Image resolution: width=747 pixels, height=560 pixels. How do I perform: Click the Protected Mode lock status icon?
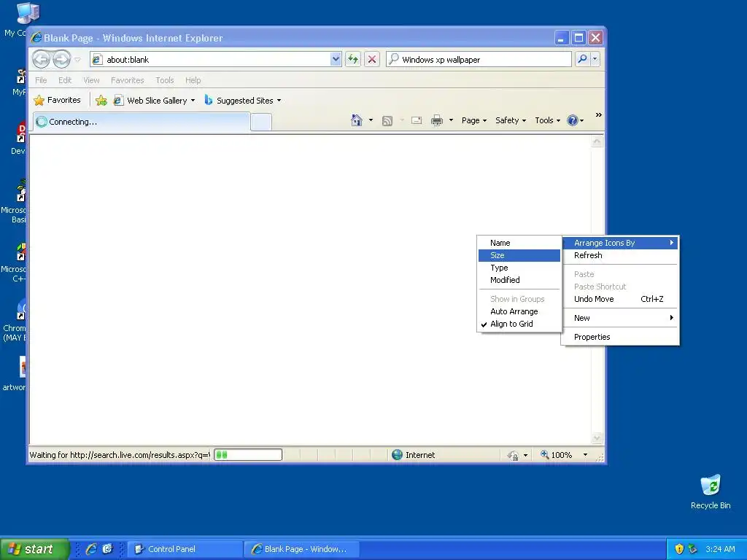tap(513, 455)
